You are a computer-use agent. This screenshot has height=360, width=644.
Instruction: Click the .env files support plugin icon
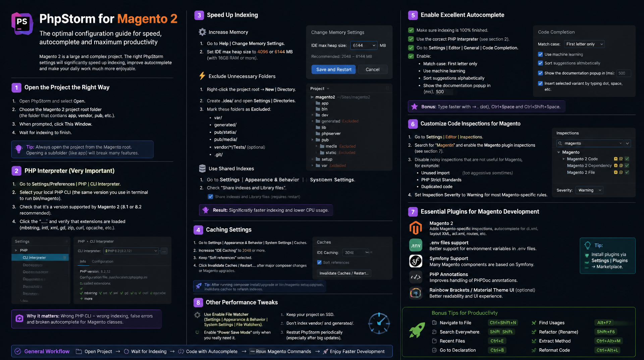pos(416,245)
